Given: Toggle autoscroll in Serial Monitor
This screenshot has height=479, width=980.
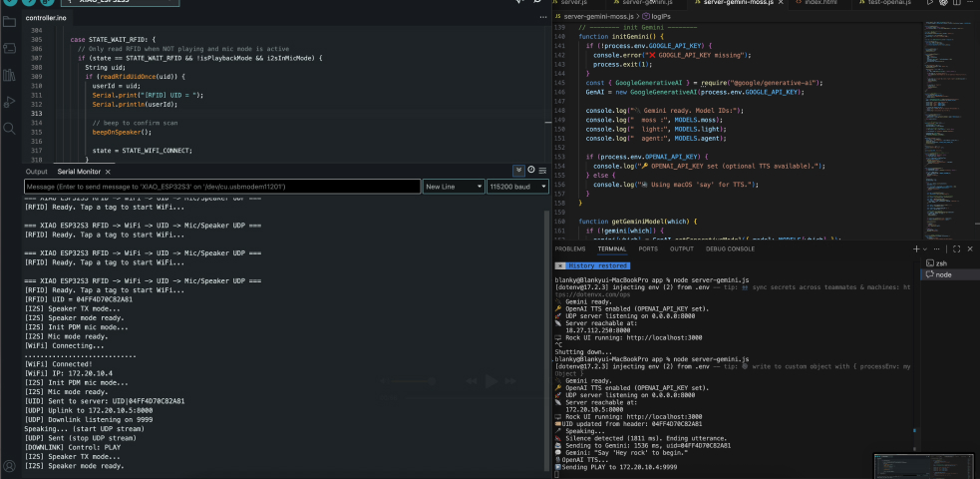Looking at the screenshot, I should coord(518,171).
